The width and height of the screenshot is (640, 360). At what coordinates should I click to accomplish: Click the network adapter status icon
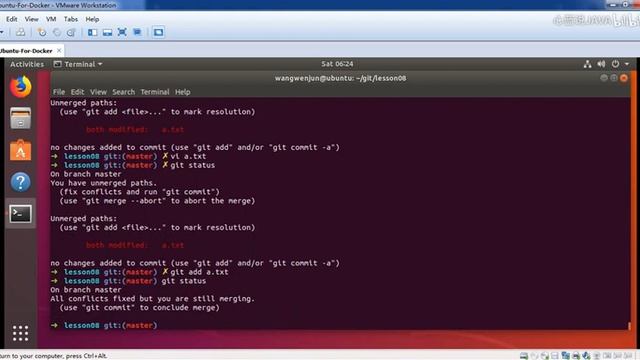565,356
